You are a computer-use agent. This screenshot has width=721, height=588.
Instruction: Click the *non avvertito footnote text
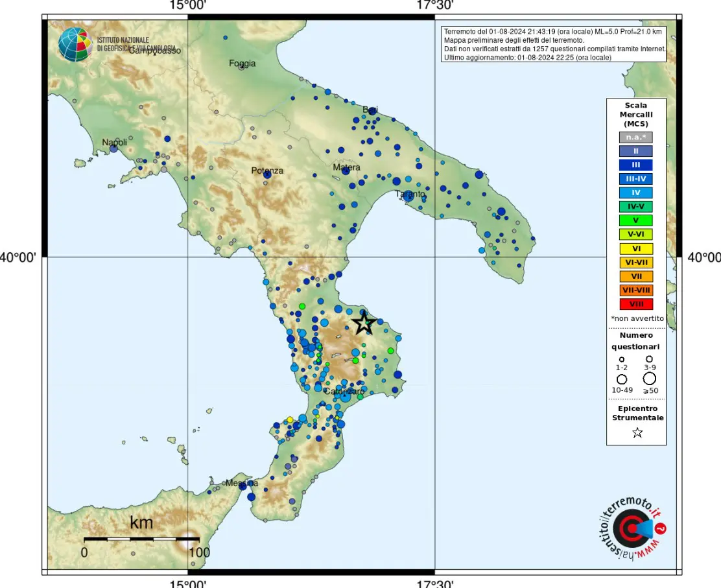(636, 318)
